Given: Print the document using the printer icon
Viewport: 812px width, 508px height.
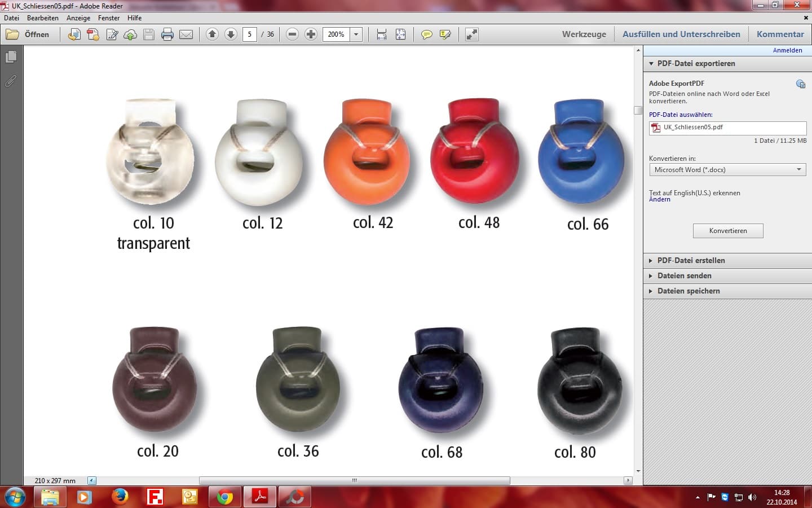Looking at the screenshot, I should tap(167, 34).
